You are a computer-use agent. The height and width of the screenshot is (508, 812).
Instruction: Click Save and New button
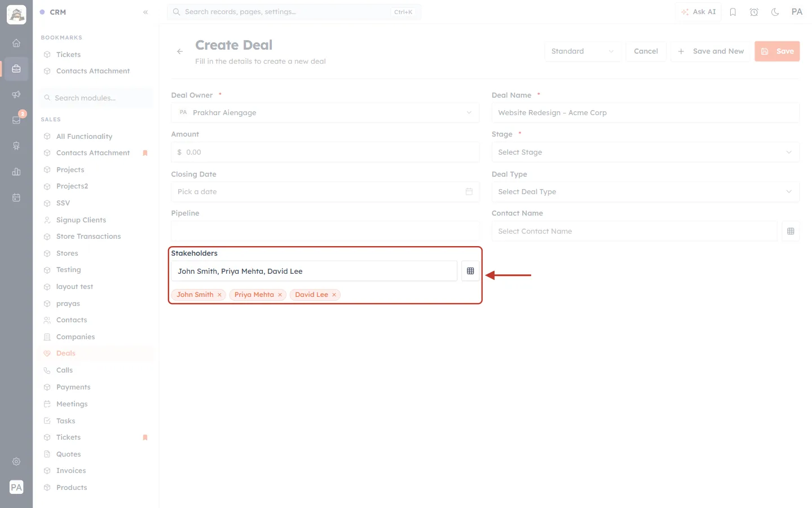pos(710,51)
